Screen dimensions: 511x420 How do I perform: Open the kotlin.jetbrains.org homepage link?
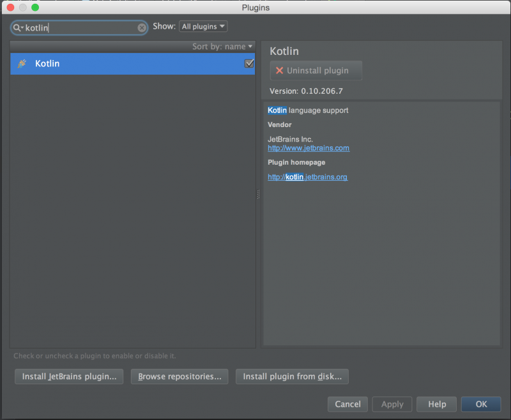(307, 177)
